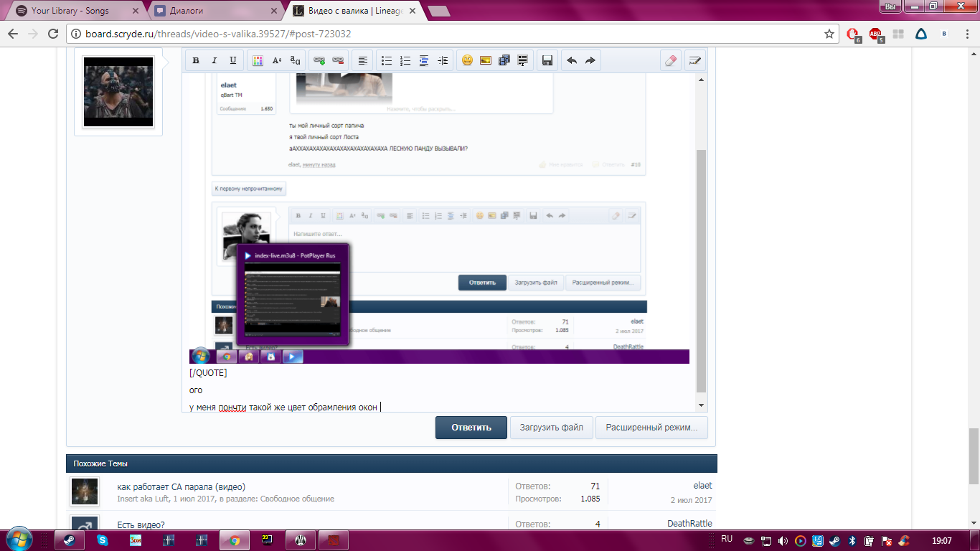Click the eraser remove formatting icon

point(671,61)
